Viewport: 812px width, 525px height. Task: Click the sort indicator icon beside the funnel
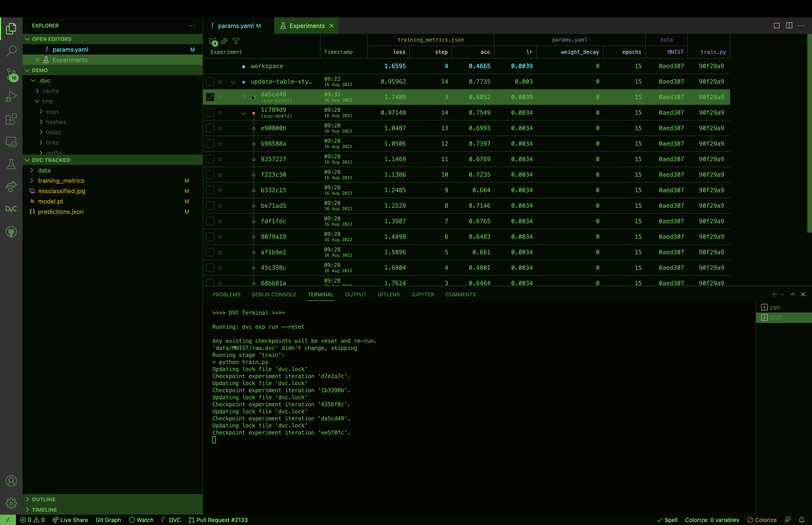(x=224, y=41)
